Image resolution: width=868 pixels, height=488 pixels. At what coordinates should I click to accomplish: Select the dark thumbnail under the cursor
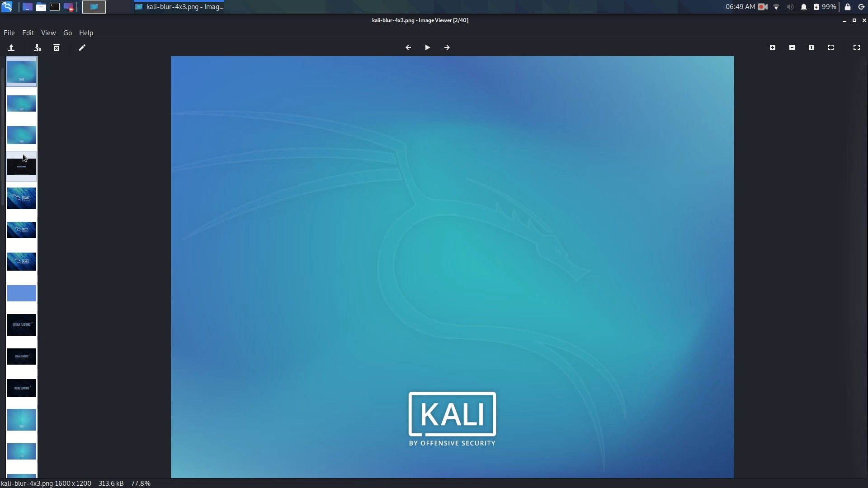point(22,167)
